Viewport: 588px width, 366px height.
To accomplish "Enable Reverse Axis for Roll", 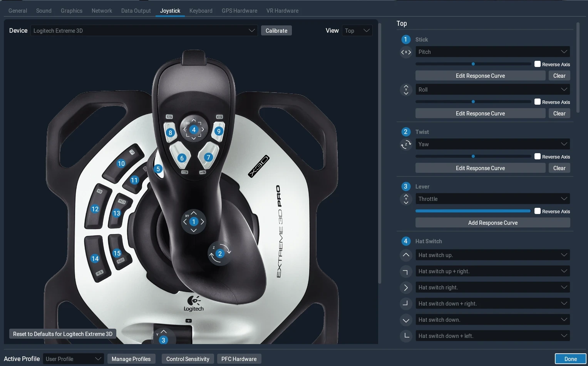I will coord(538,102).
